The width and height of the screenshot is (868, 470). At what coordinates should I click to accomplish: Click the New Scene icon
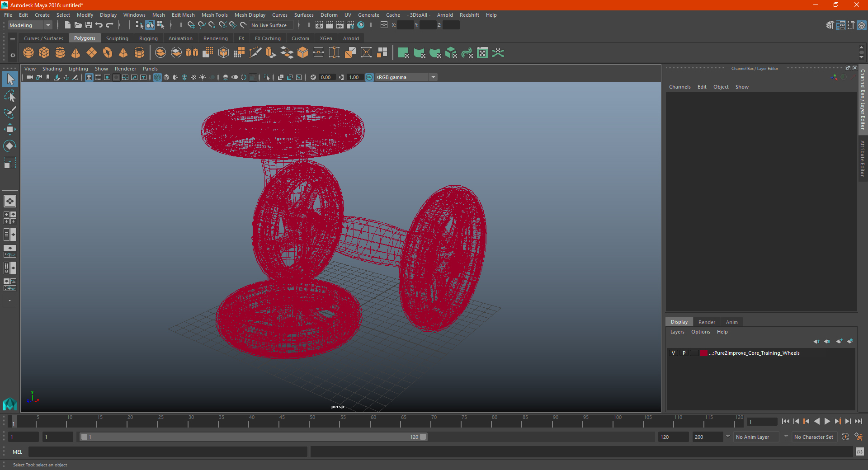point(68,25)
